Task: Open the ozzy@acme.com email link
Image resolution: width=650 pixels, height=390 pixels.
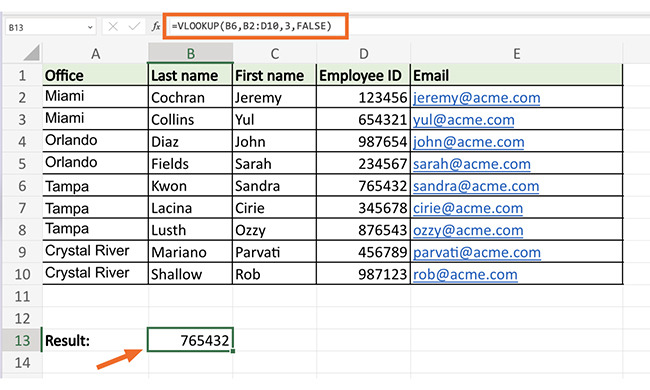Action: pyautogui.click(x=468, y=230)
